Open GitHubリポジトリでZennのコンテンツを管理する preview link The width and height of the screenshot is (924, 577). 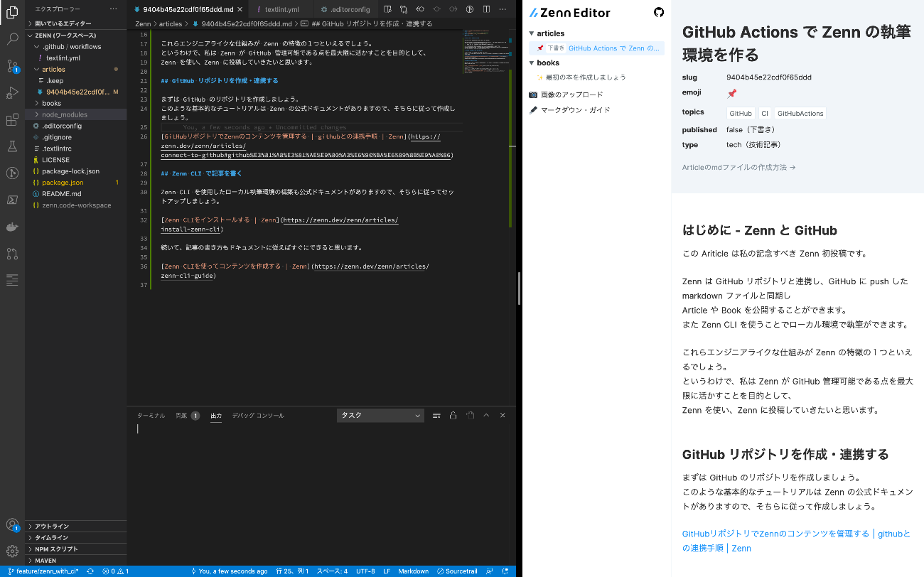click(796, 541)
